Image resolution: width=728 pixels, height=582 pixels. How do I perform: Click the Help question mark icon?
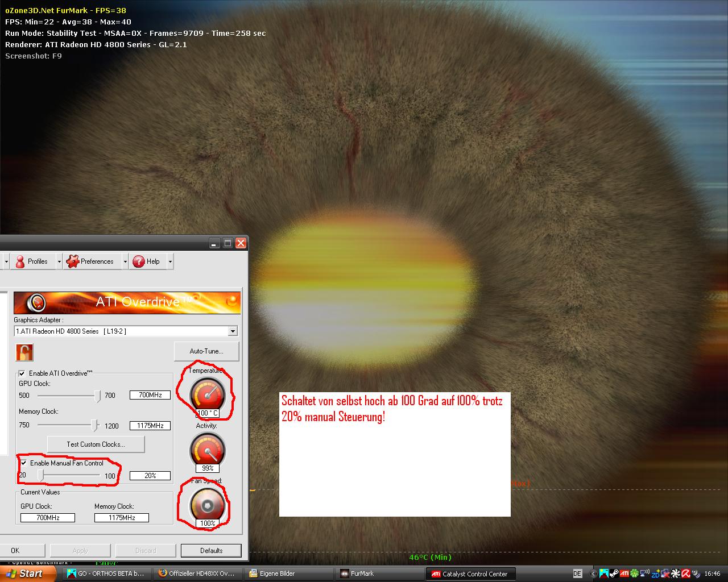coord(138,261)
